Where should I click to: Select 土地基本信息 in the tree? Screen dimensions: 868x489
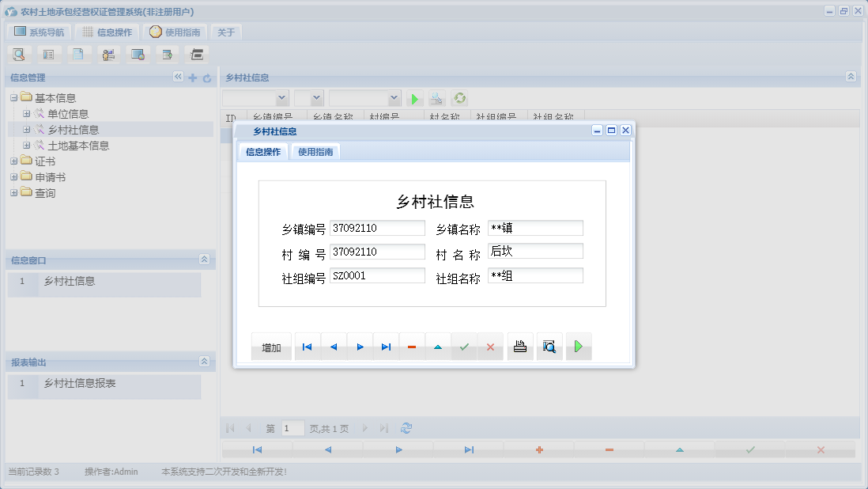[78, 146]
